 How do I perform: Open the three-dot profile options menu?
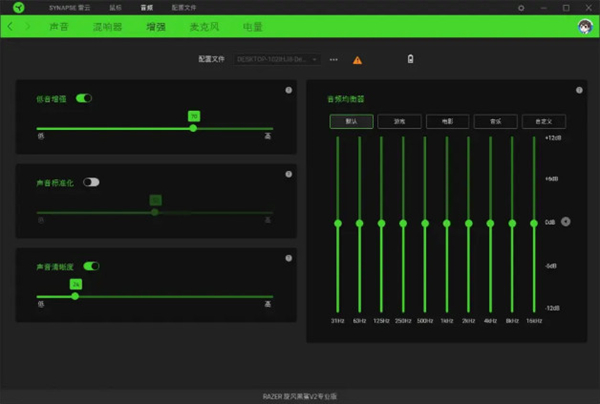click(333, 60)
